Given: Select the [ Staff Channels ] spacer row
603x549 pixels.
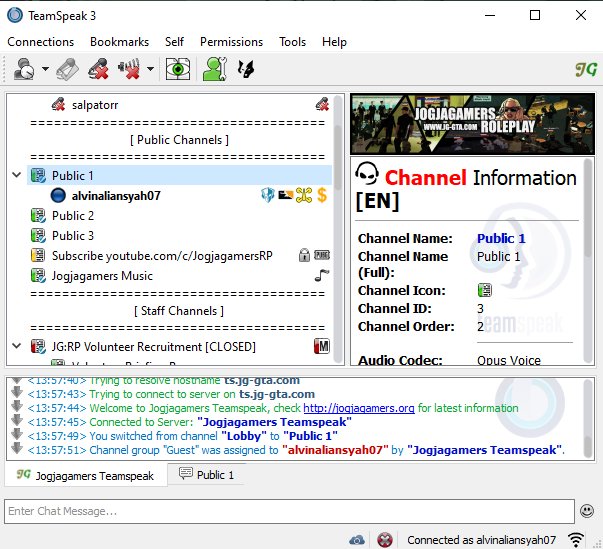Looking at the screenshot, I should click(x=179, y=311).
